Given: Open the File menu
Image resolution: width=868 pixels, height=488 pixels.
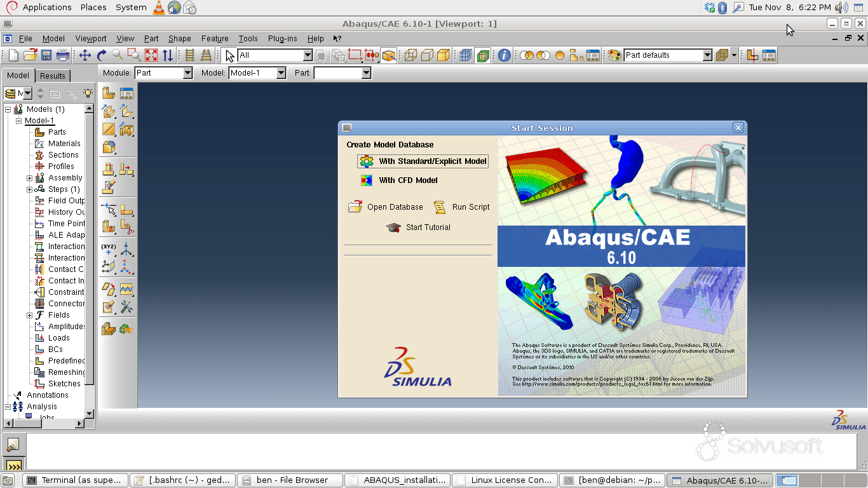Looking at the screenshot, I should point(25,39).
